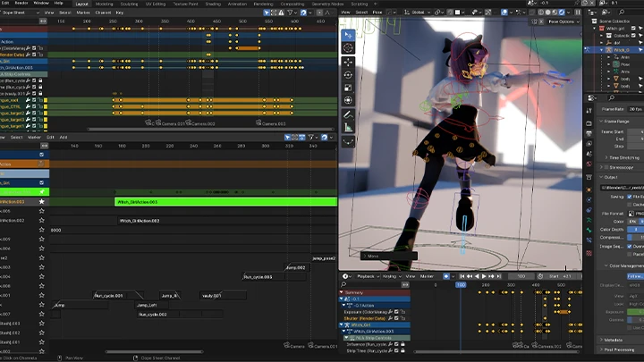Screen dimensions: 644x362
Task: Open the Output properties tab
Action: coord(589,134)
